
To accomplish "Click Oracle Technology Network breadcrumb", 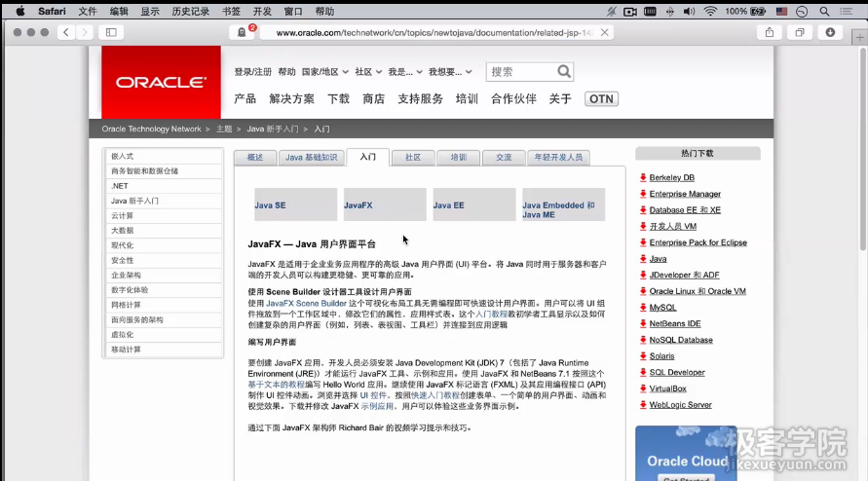I will point(151,129).
